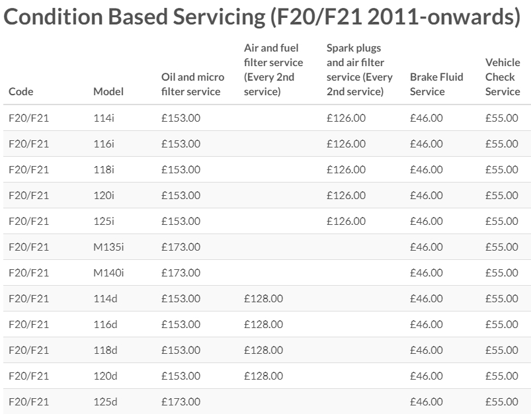Click the Brake Fluid Service column header
Viewport: 531px width, 420px height.
(436, 85)
